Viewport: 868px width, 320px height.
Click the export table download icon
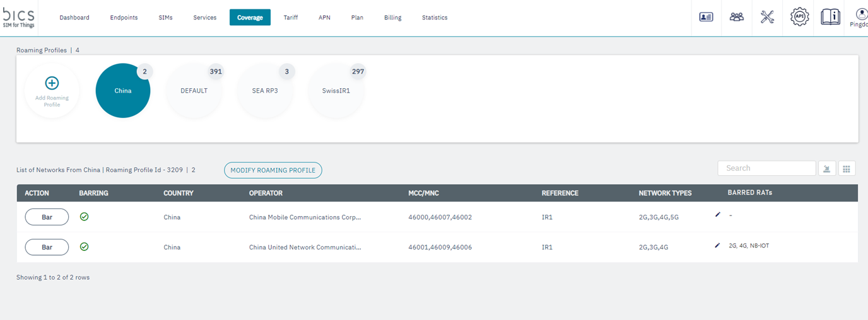tap(827, 168)
